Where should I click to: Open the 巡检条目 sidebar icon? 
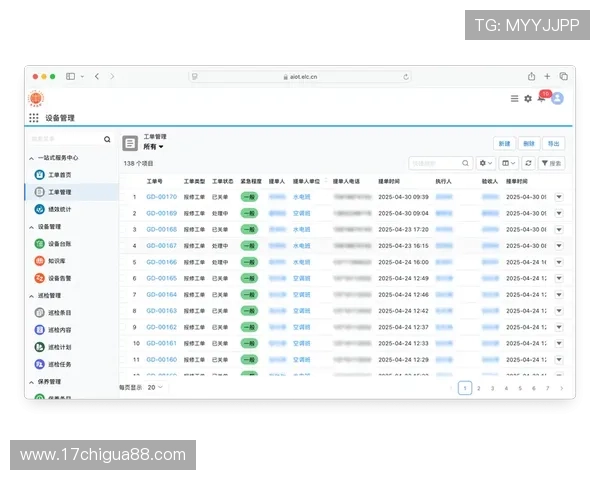tap(39, 312)
